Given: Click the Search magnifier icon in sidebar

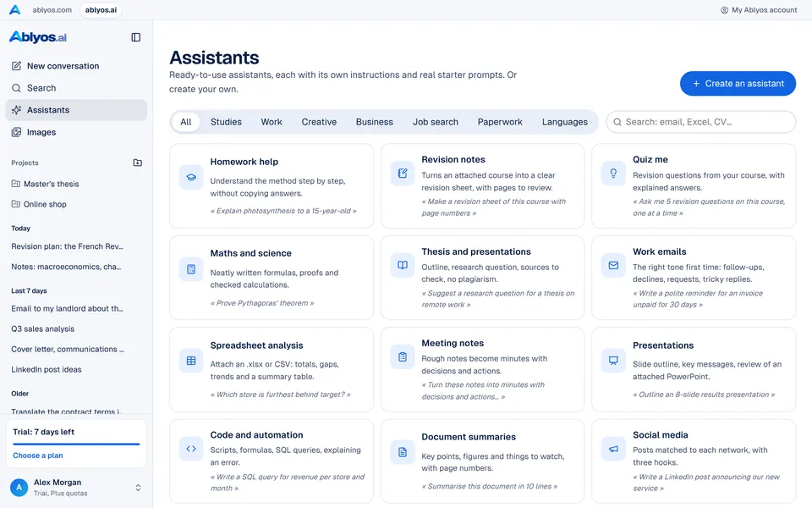Looking at the screenshot, I should (x=17, y=88).
